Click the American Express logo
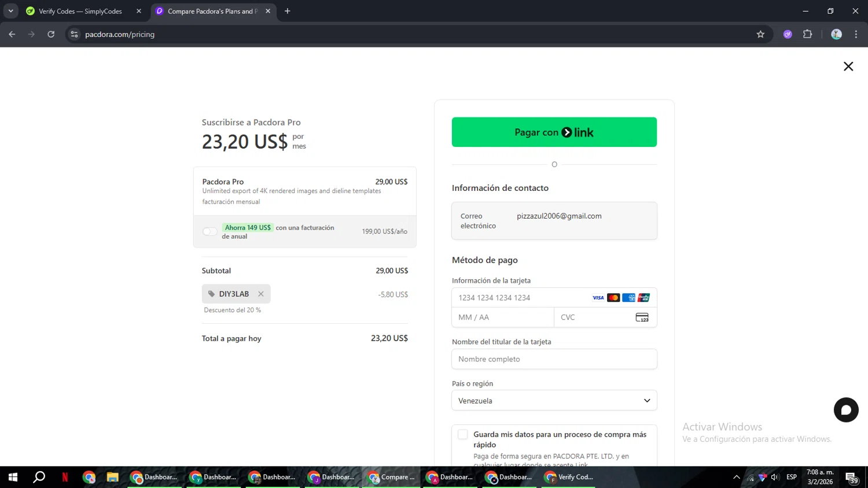Image resolution: width=868 pixels, height=488 pixels. [x=628, y=298]
